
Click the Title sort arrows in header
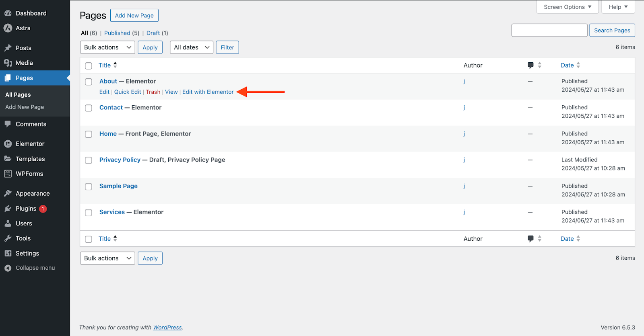(x=115, y=65)
